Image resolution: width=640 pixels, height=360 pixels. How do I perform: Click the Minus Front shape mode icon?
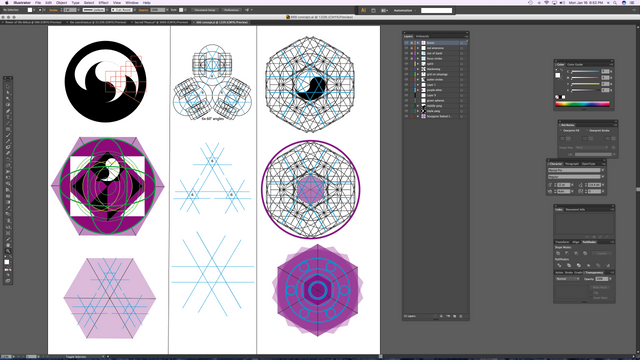click(567, 253)
